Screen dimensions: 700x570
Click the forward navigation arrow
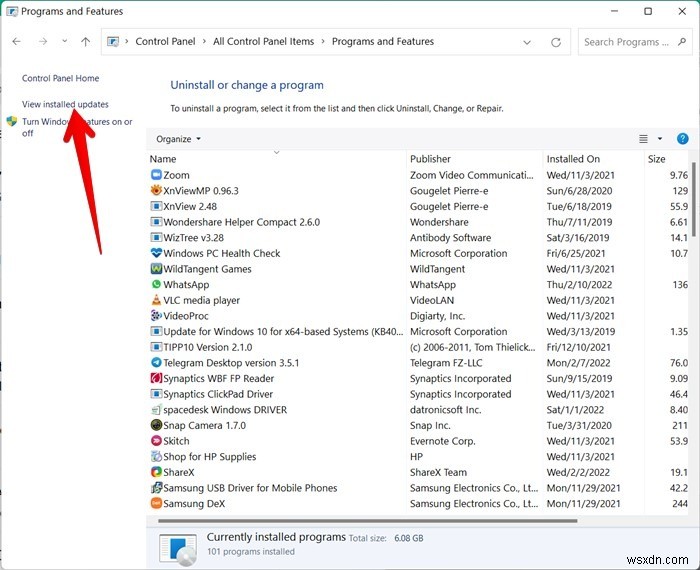tap(43, 42)
